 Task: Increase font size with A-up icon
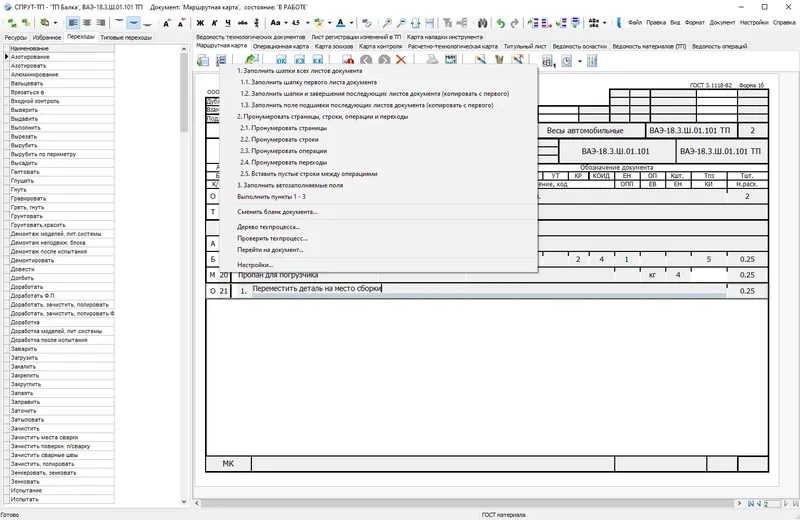(167, 23)
